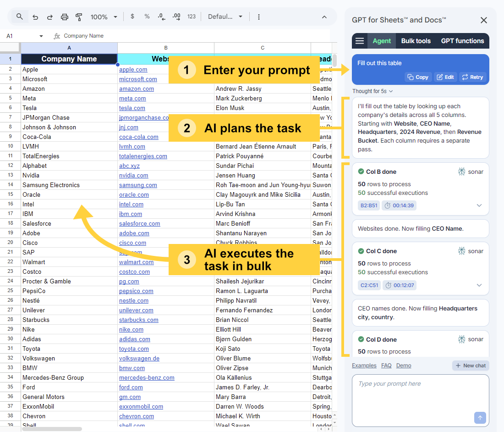Open the zoom level 100% dropdown
Image resolution: width=504 pixels, height=432 pixels.
point(104,17)
